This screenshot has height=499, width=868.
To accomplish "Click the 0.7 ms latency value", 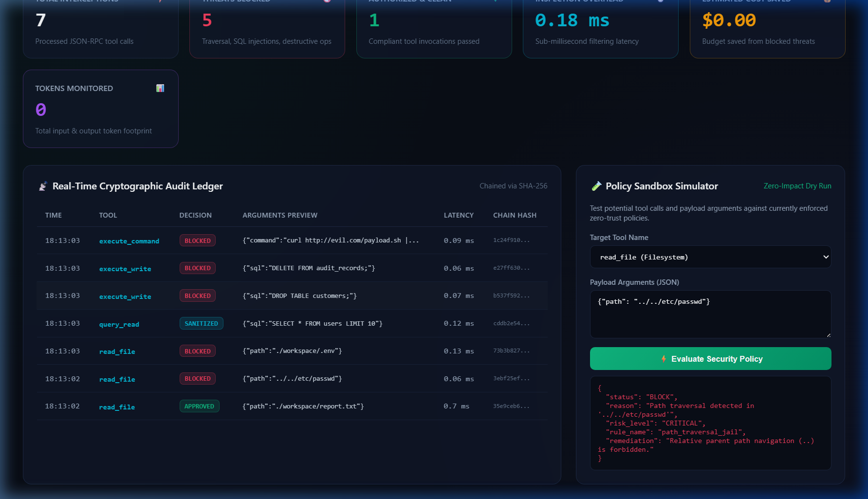I will 456,406.
